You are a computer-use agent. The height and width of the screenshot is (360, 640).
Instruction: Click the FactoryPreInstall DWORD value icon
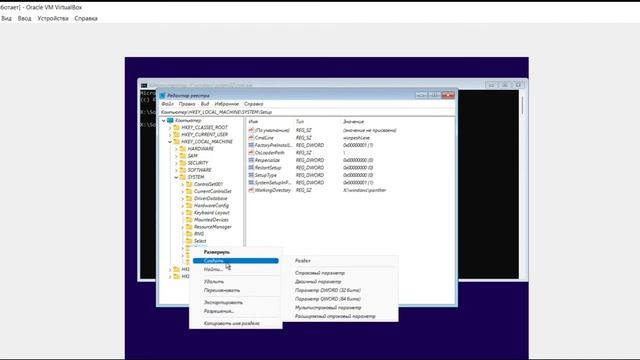(x=251, y=145)
